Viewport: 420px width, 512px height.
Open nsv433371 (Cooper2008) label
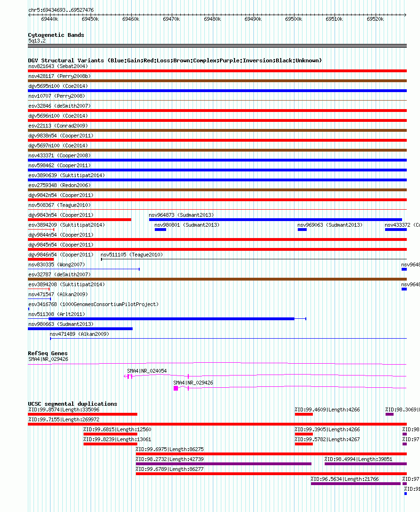59,155
